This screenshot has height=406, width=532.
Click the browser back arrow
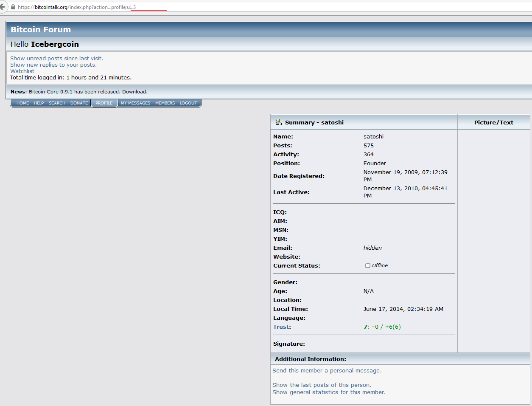[x=2, y=7]
